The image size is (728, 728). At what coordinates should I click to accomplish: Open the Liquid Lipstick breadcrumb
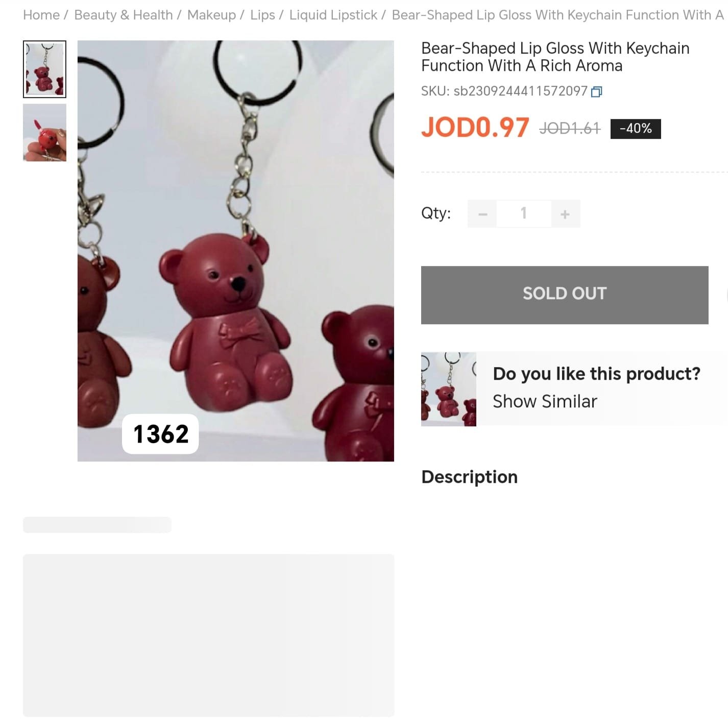(333, 15)
